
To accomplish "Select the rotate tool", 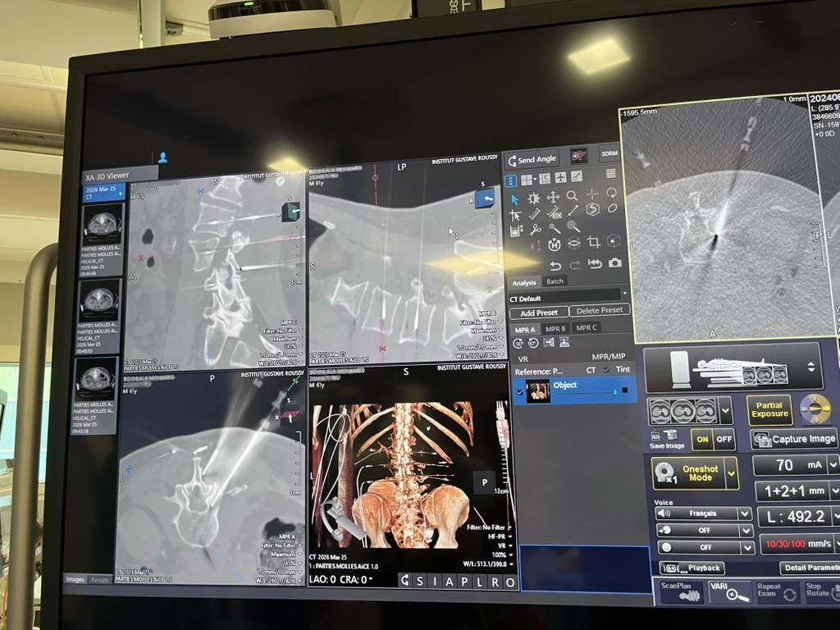I will 611,193.
